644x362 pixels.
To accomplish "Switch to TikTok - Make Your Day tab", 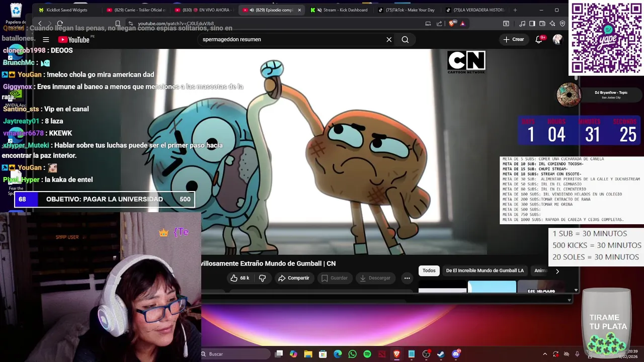I will (407, 10).
